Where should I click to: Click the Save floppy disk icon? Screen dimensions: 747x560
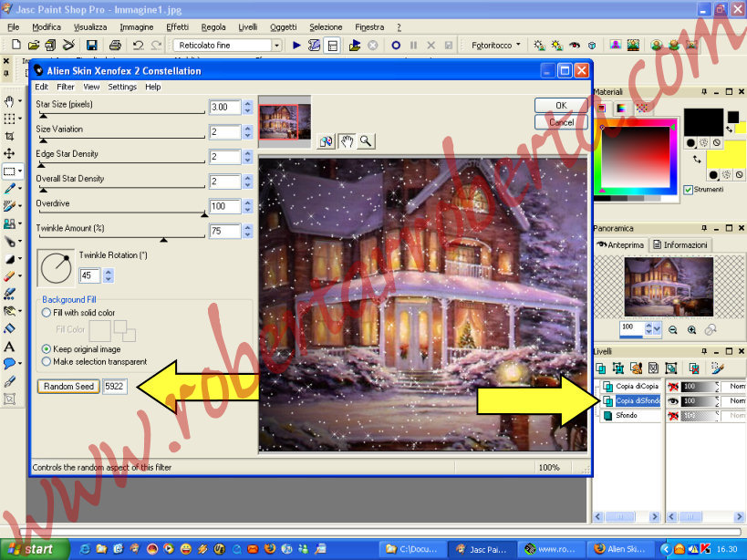pos(91,45)
